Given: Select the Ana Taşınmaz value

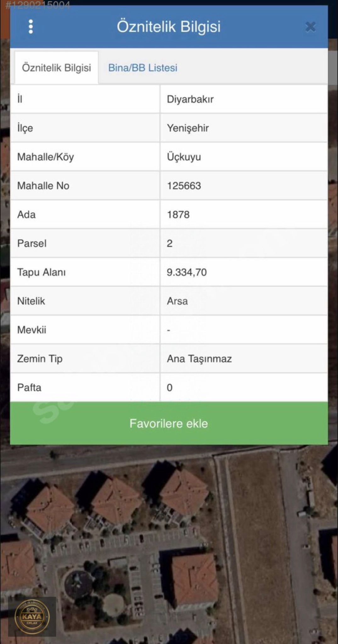Looking at the screenshot, I should (x=199, y=359).
